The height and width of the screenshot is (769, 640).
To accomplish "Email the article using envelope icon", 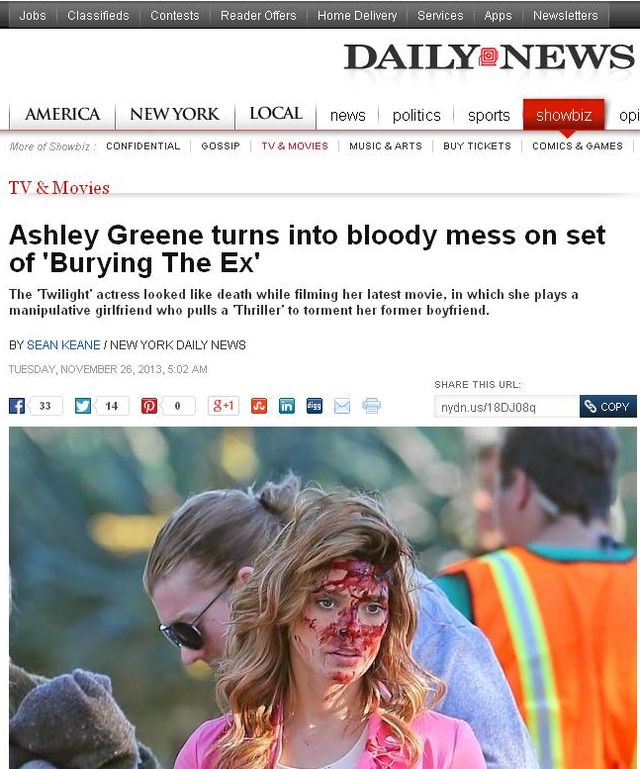I will pyautogui.click(x=342, y=406).
